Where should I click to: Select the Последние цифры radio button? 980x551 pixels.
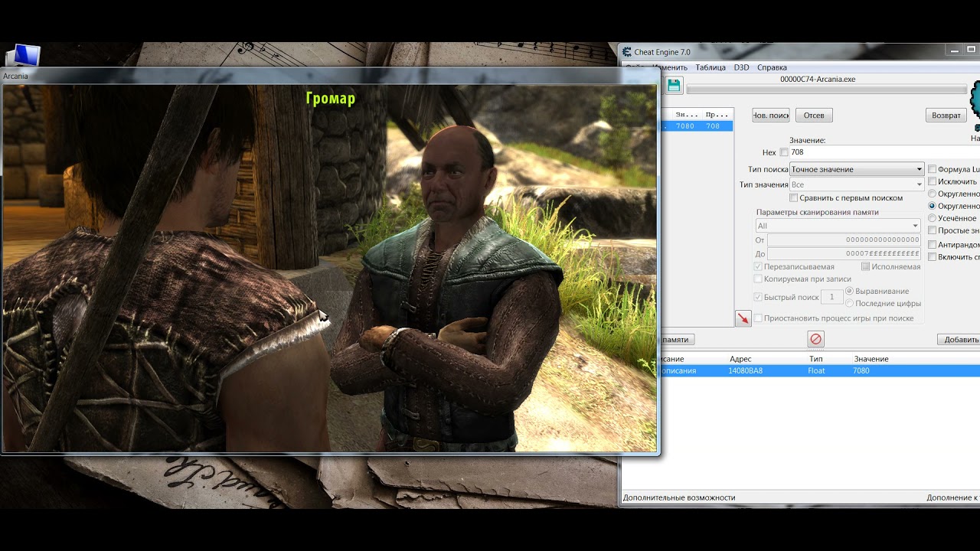tap(849, 303)
